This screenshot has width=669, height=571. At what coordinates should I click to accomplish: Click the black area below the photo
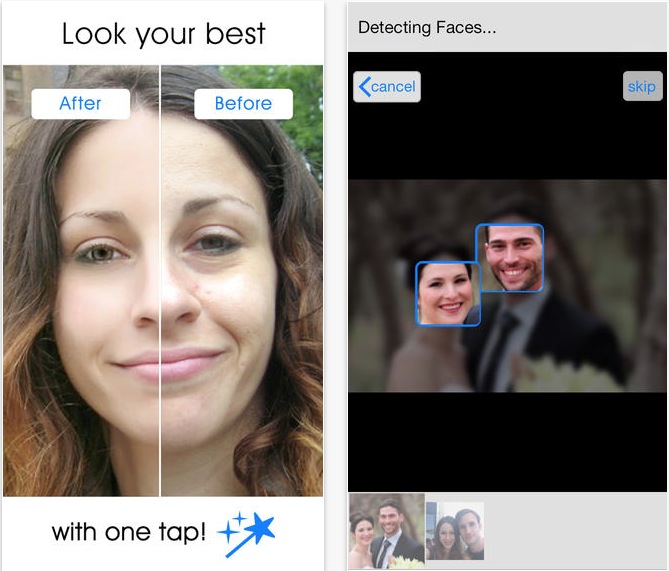[x=507, y=442]
